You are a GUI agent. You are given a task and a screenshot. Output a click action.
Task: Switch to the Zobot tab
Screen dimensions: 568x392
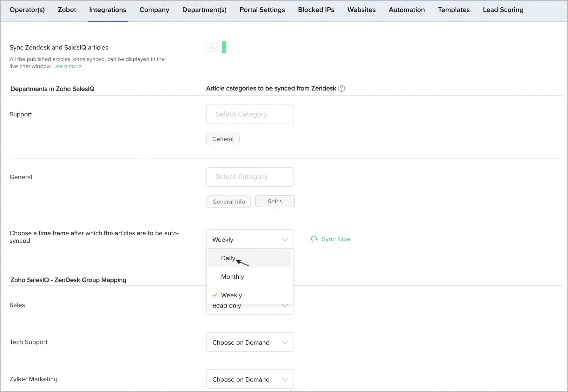click(x=67, y=10)
